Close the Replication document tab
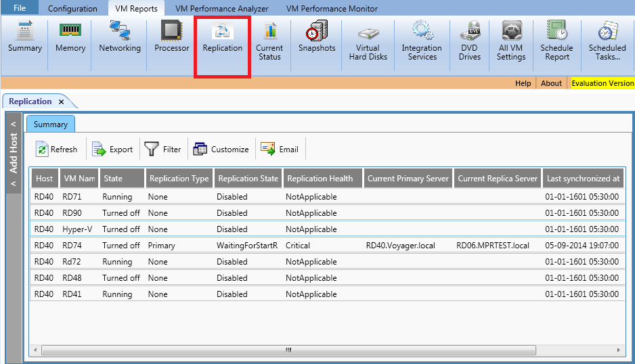This screenshot has height=364, width=635. 61,102
